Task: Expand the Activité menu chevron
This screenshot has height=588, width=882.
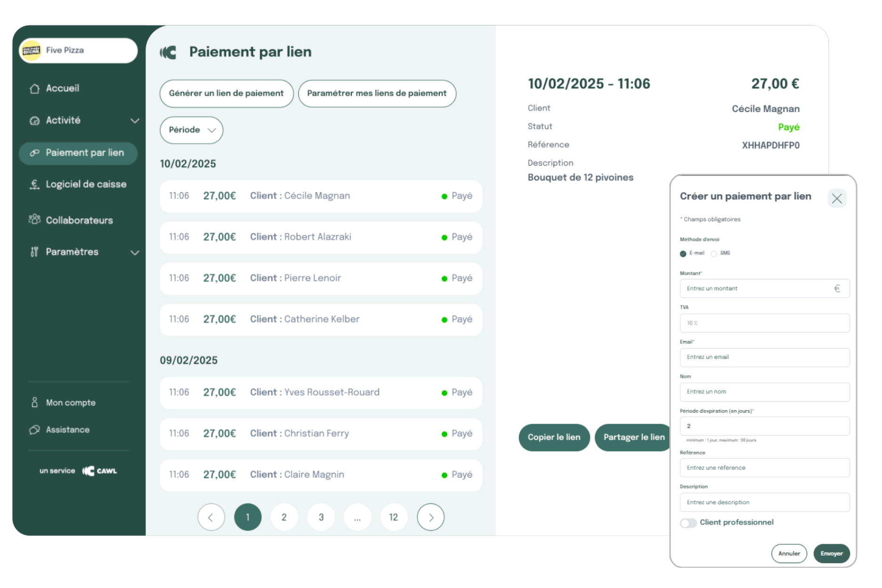Action: click(x=135, y=121)
